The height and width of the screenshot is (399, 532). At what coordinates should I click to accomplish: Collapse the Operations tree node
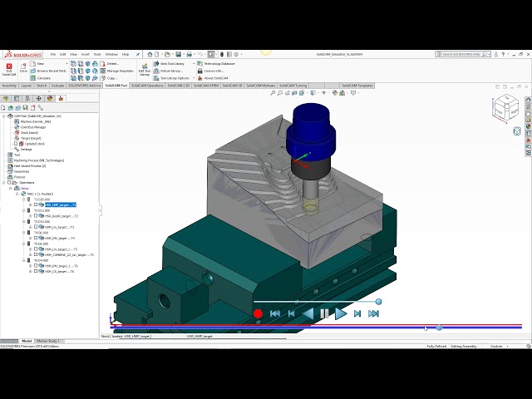click(3, 183)
